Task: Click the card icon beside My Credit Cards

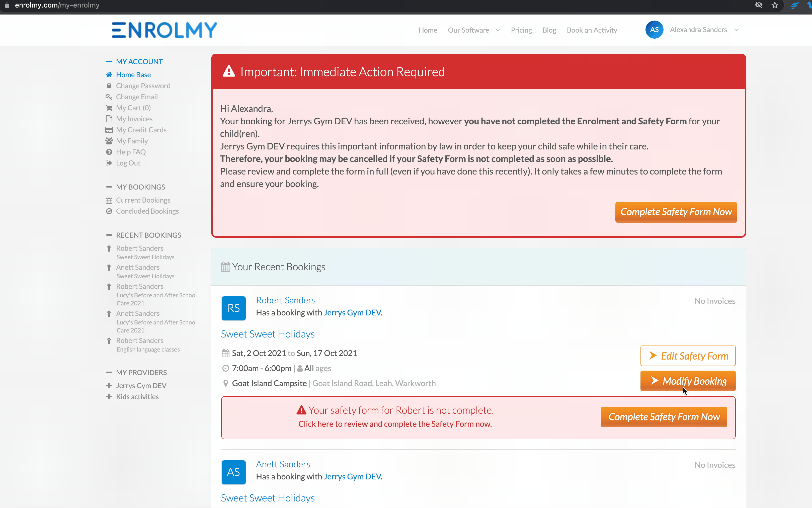Action: pyautogui.click(x=109, y=130)
